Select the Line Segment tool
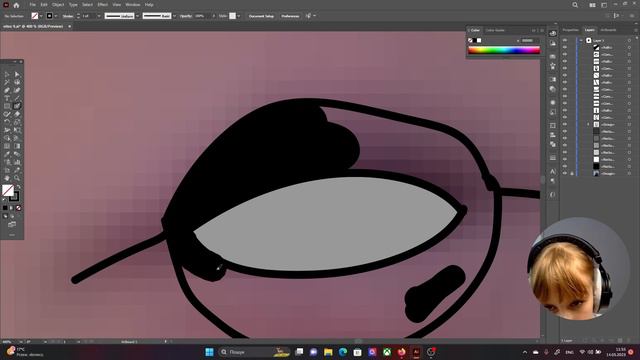The image size is (640, 360). pyautogui.click(x=17, y=98)
